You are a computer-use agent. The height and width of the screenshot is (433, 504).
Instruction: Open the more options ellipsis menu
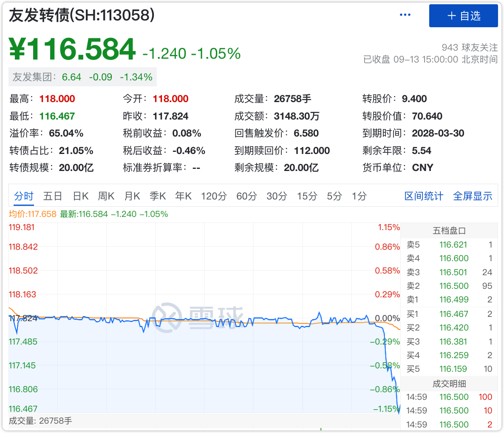coord(405,14)
